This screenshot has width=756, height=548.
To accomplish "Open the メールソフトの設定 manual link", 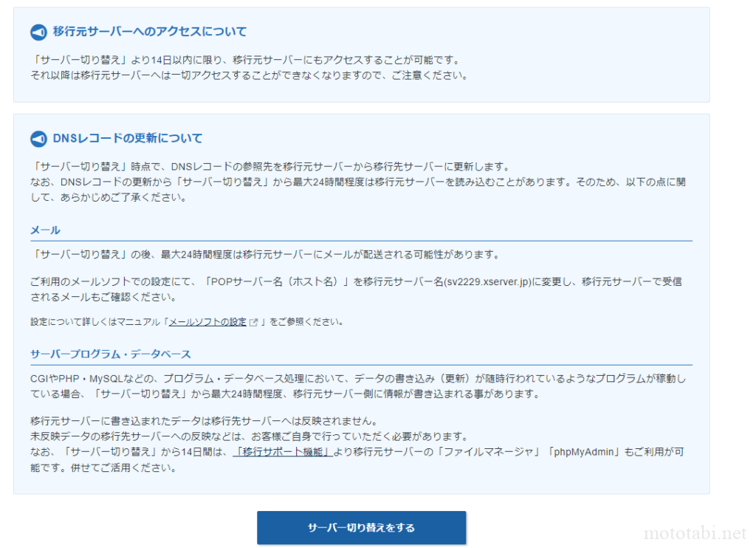I will [x=207, y=322].
